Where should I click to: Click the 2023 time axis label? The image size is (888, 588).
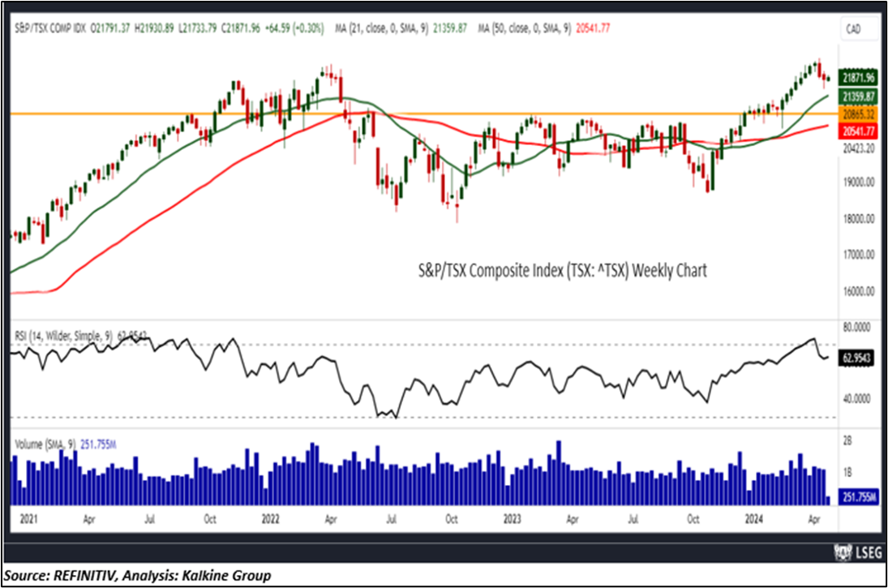point(512,519)
